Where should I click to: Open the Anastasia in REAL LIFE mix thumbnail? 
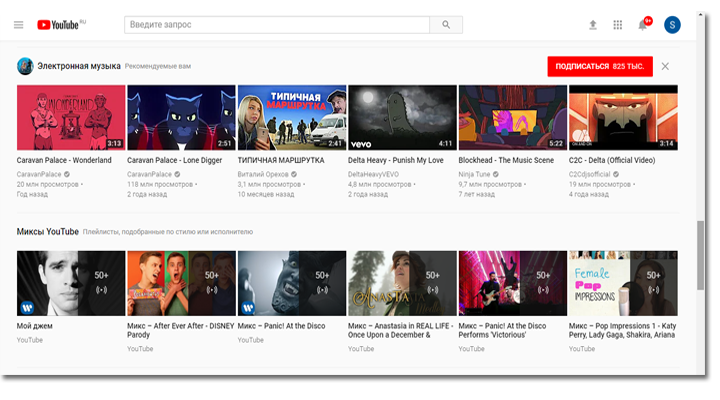click(x=402, y=283)
